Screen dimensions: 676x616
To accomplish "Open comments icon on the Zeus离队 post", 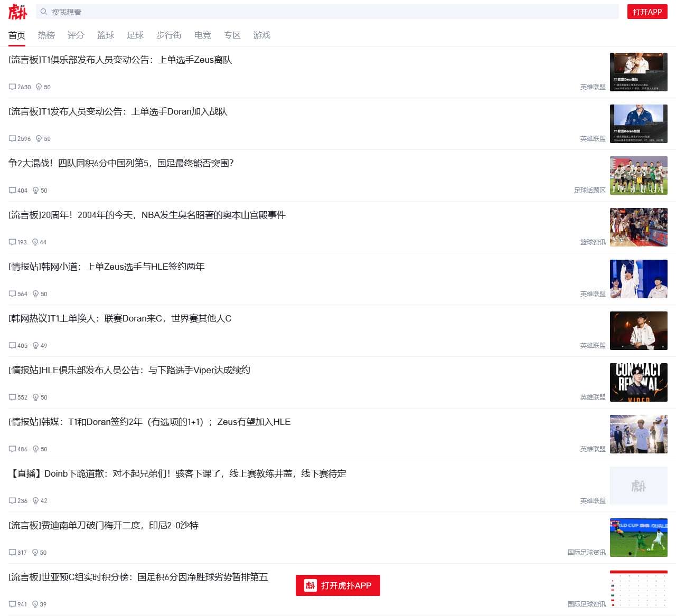I will [x=12, y=87].
